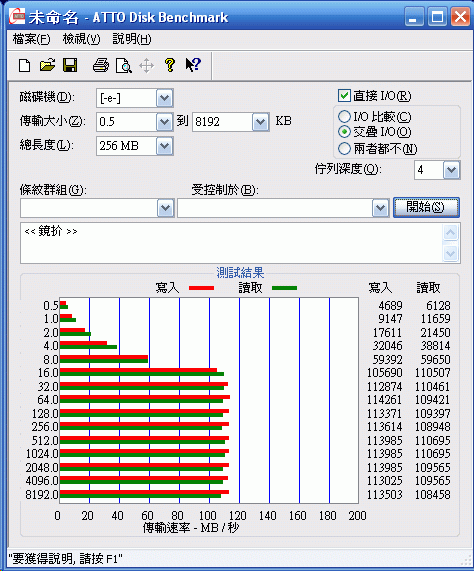Viewport: 474px width, 571px height.
Task: Close the ATTO Disk Benchmark window
Action: click(460, 17)
